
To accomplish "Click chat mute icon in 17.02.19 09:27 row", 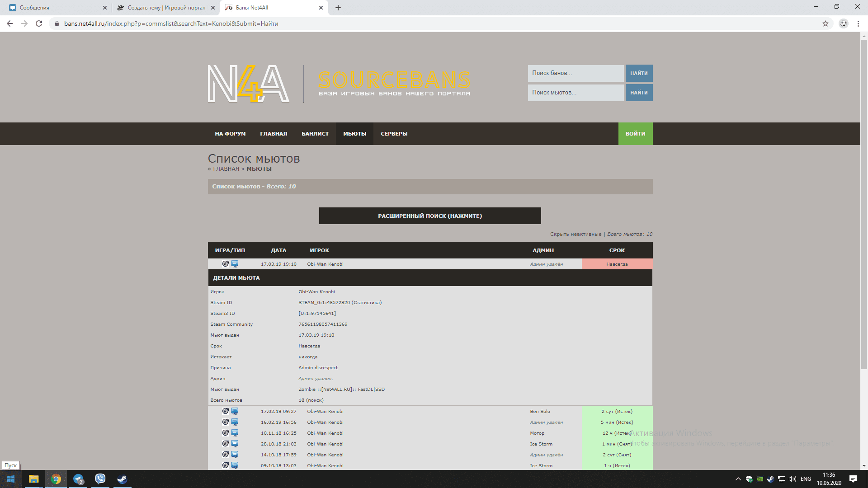I will coord(235,411).
